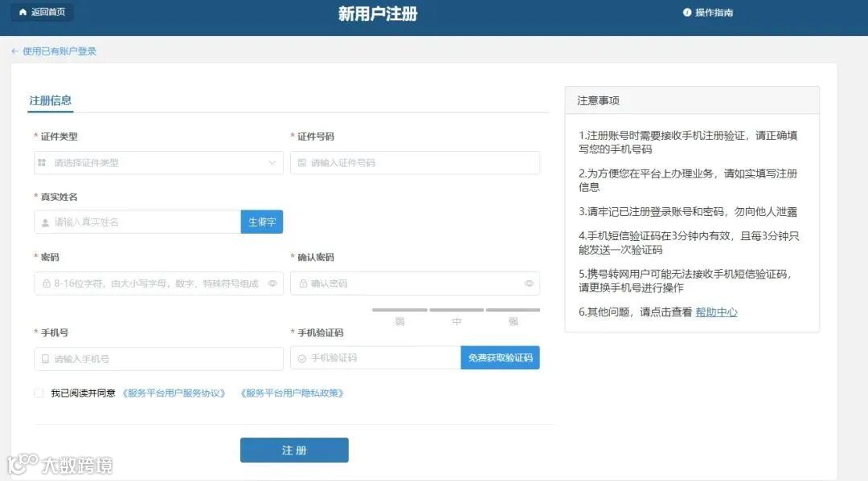
Task: Focus the 请输入证件号码 input
Action: 416,162
